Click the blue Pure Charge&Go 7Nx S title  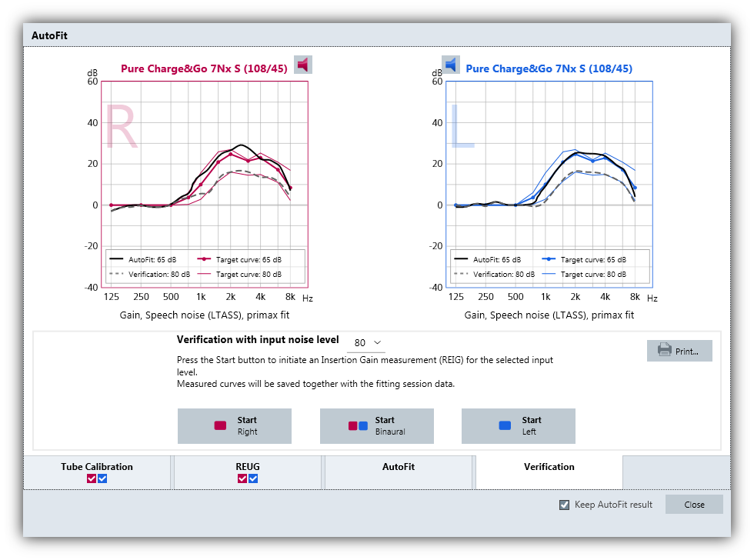tap(549, 68)
